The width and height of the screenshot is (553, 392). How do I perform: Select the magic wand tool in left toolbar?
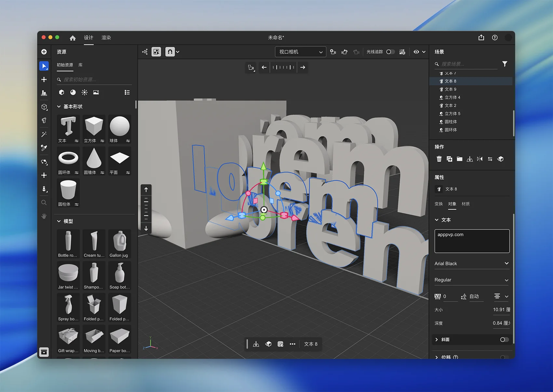click(44, 134)
